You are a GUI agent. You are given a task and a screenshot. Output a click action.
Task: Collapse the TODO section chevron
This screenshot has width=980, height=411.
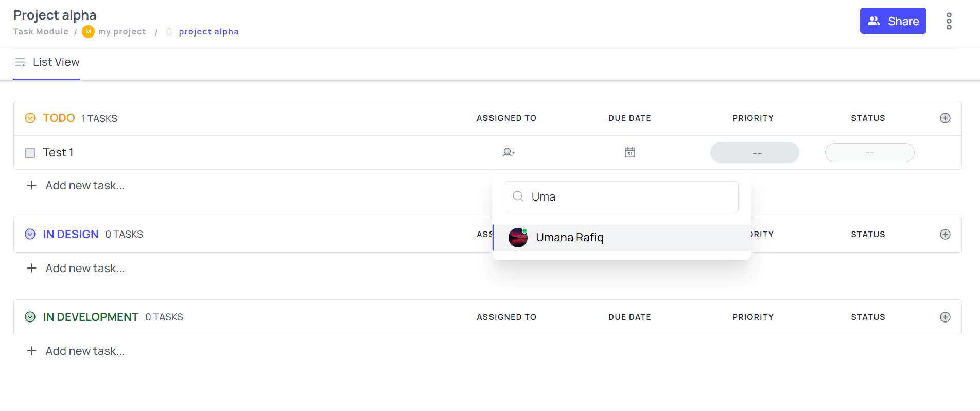tap(30, 118)
